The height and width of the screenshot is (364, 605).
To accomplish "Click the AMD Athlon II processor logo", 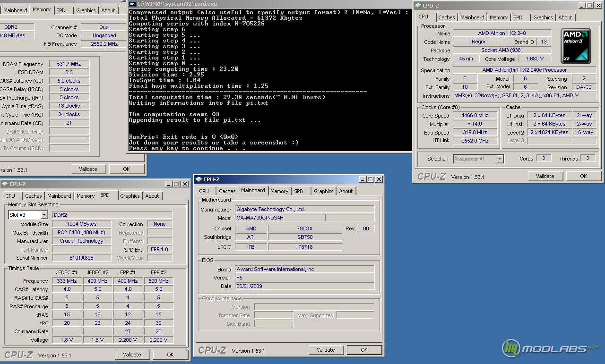I will pos(576,46).
